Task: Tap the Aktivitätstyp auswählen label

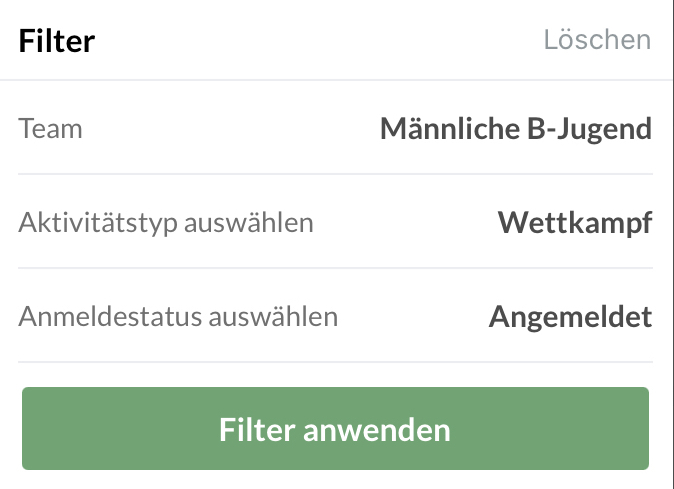Action: point(166,222)
